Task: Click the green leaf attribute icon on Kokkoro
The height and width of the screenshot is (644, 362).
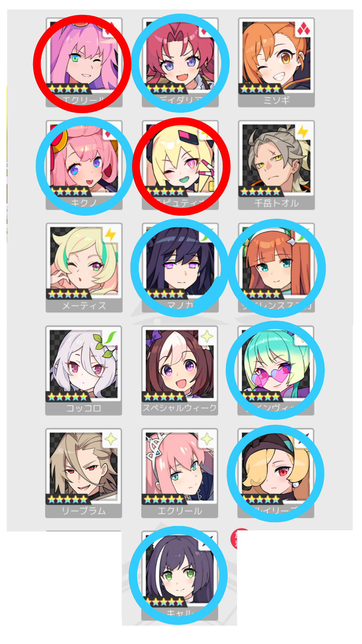Action: tap(110, 338)
